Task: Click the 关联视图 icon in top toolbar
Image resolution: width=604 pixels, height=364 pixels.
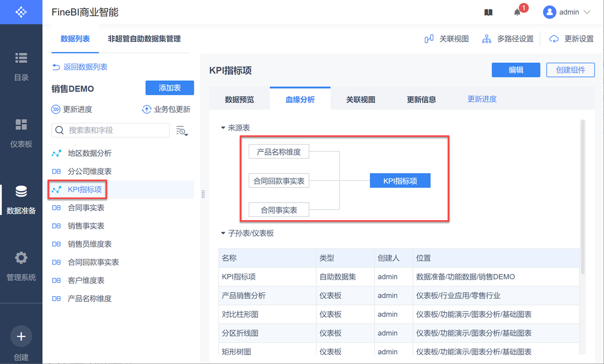Action: pyautogui.click(x=429, y=39)
